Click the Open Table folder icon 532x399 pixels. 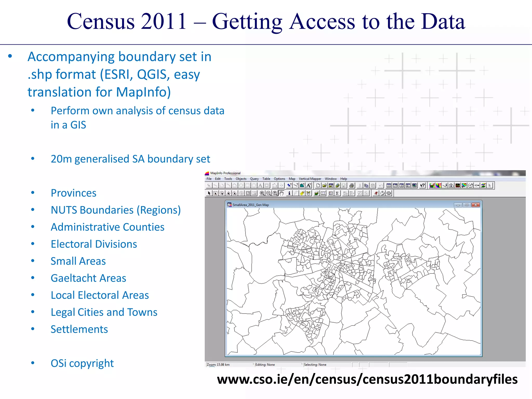click(x=324, y=185)
